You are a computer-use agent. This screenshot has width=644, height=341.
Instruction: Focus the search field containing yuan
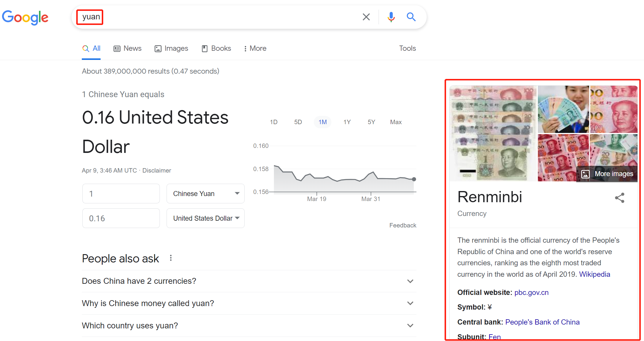[x=217, y=17]
